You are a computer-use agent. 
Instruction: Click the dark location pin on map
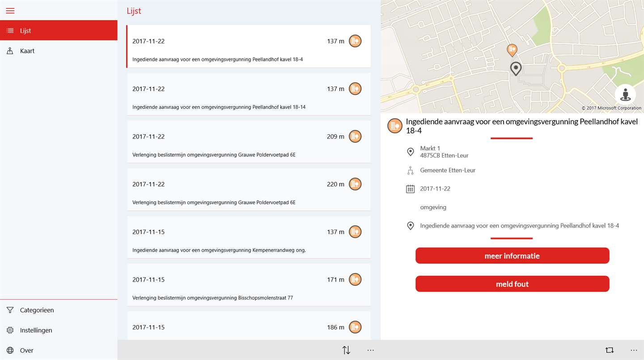[516, 69]
